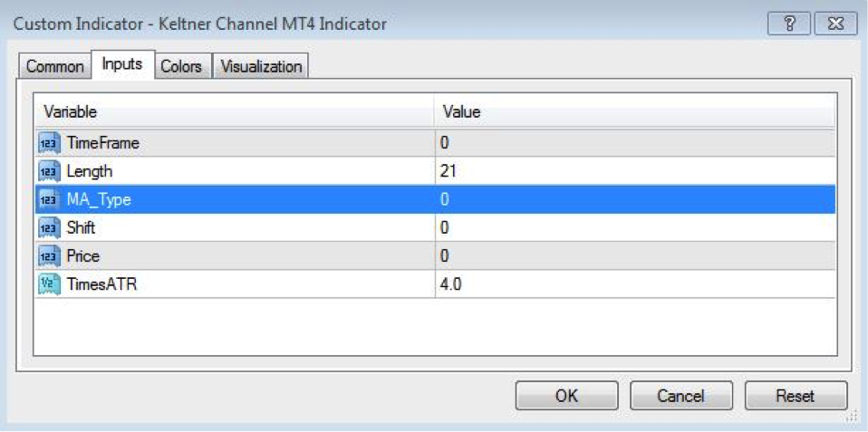Select the TimesATR variable name
868x432 pixels.
click(x=101, y=284)
